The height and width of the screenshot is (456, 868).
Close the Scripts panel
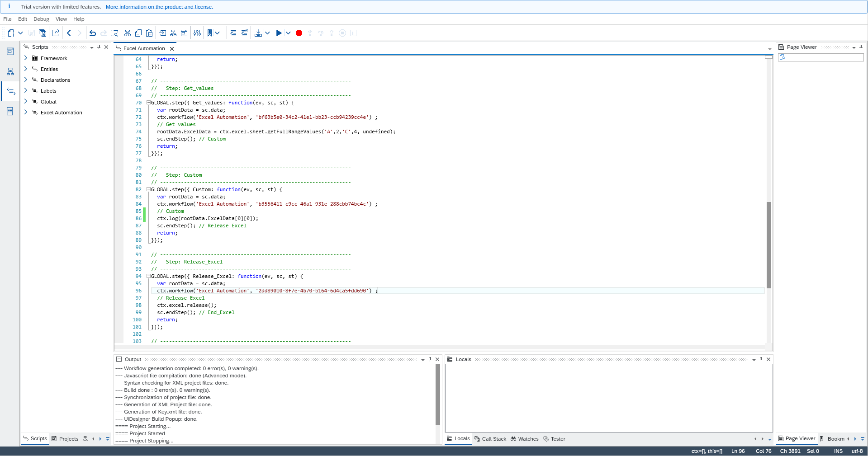pyautogui.click(x=106, y=47)
